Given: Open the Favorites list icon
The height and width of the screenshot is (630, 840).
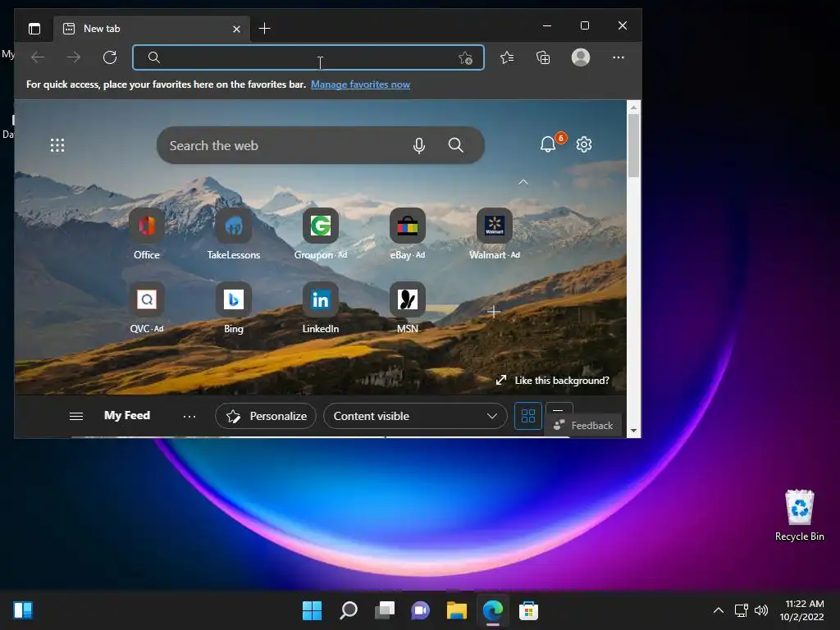Looking at the screenshot, I should point(507,57).
